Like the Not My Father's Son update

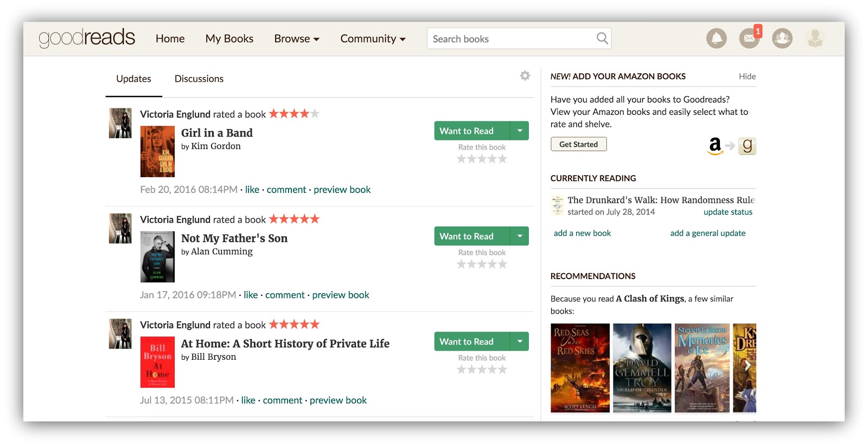(251, 295)
